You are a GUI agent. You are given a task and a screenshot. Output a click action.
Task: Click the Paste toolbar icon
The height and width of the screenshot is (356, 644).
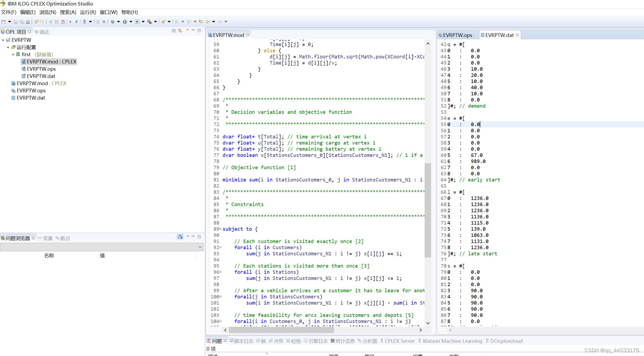pyautogui.click(x=63, y=22)
